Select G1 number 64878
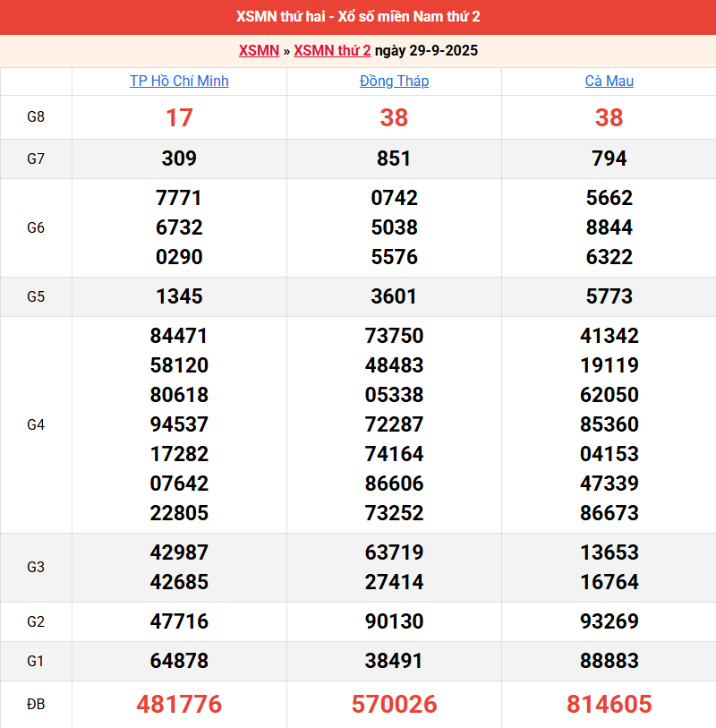Viewport: 716px width, 728px height. click(x=179, y=661)
